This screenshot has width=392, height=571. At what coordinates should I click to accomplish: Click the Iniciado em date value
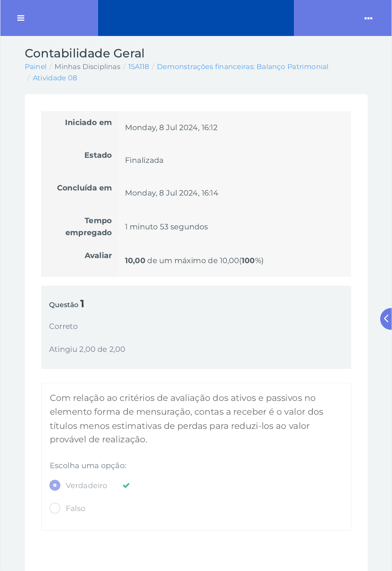171,128
